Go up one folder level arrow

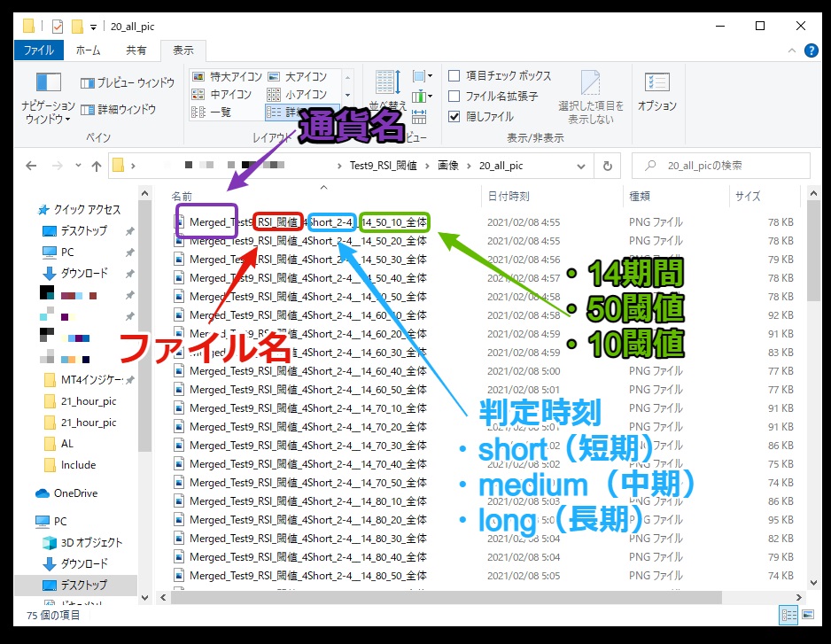pyautogui.click(x=96, y=166)
